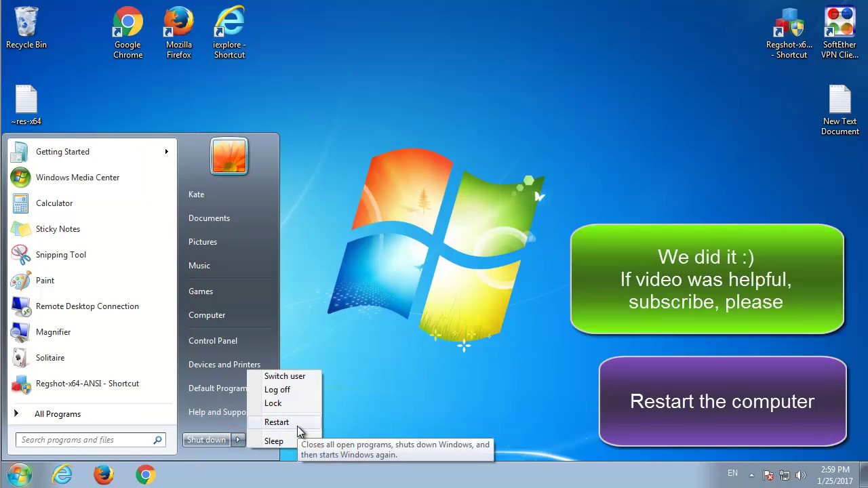Click the search magnifier in Start menu
The image size is (868, 488).
click(x=157, y=440)
